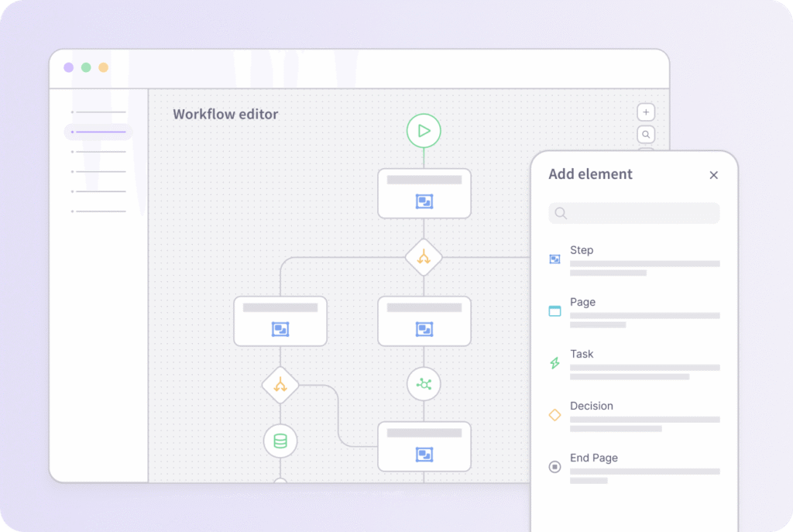The width and height of the screenshot is (793, 532).
Task: Select the topmost step card
Action: 424,193
